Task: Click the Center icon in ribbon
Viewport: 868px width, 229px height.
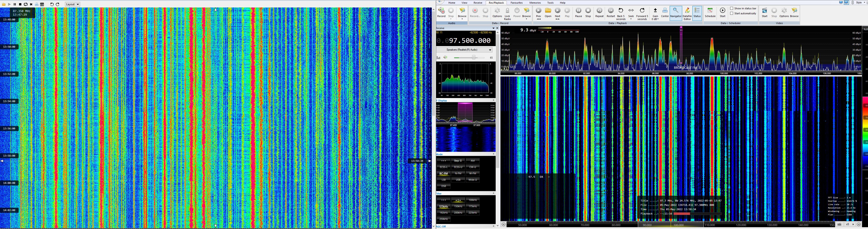Action: [x=664, y=12]
